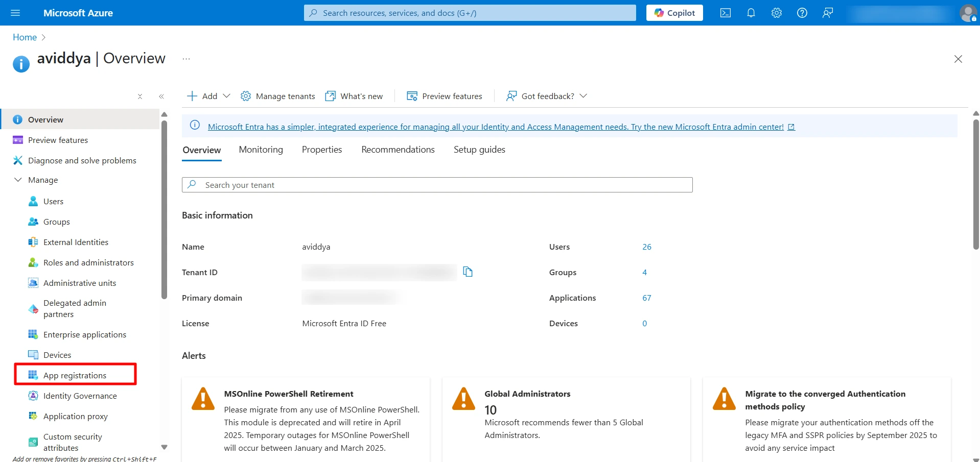980x462 pixels.
Task: Select the Overview tab
Action: tap(202, 150)
